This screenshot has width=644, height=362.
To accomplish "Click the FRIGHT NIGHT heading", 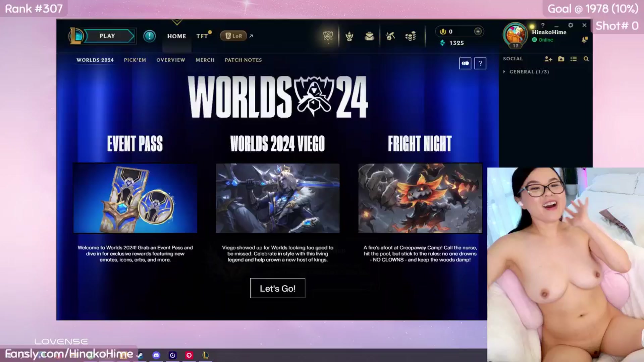I will (420, 144).
